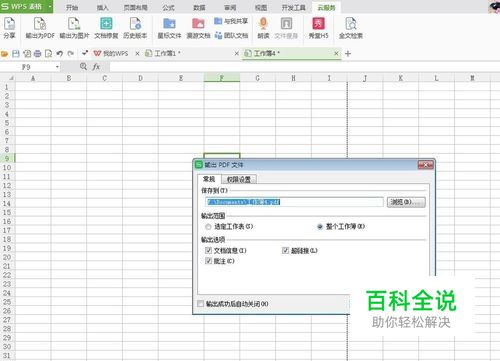The image size is (500, 361).
Task: Click 团队文档 team documents
Action: (231, 35)
